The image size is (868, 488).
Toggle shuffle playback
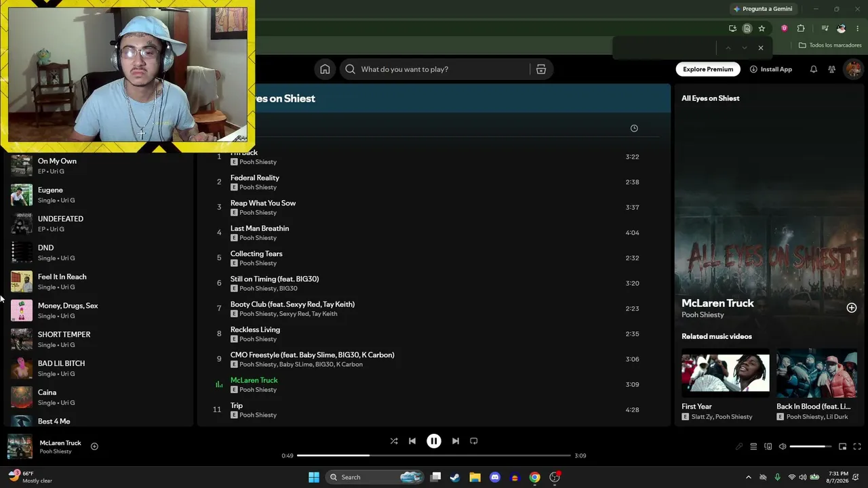point(394,441)
